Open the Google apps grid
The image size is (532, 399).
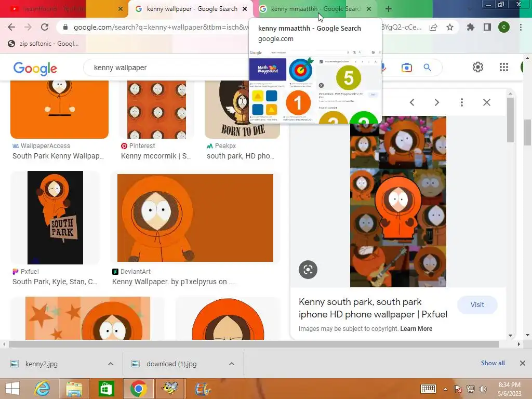pos(504,67)
